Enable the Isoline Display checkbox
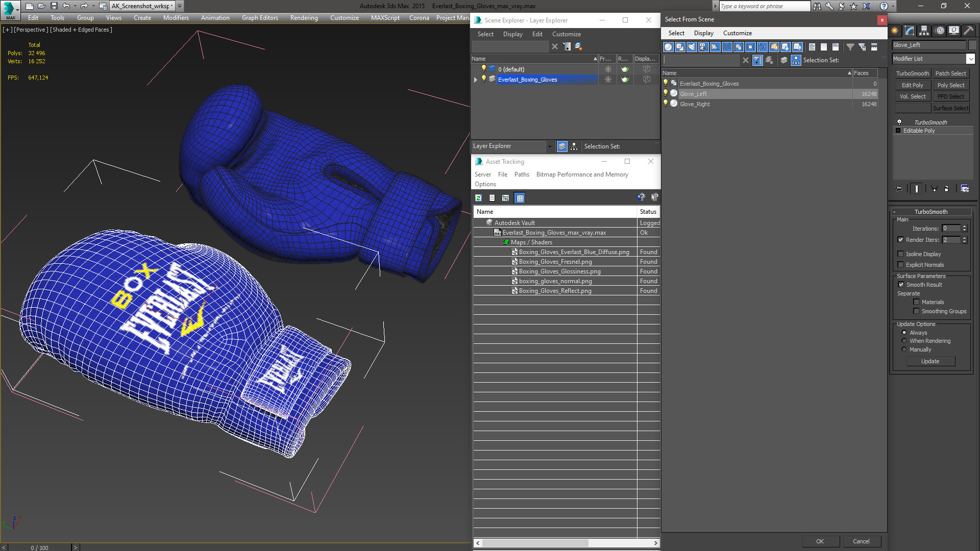Viewport: 980px width, 551px height. pyautogui.click(x=901, y=254)
